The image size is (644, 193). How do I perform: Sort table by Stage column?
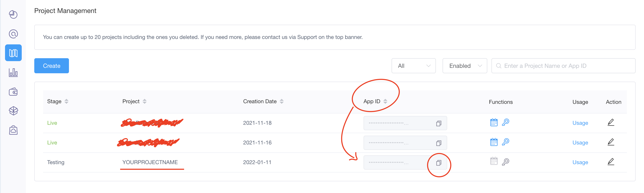pos(66,101)
